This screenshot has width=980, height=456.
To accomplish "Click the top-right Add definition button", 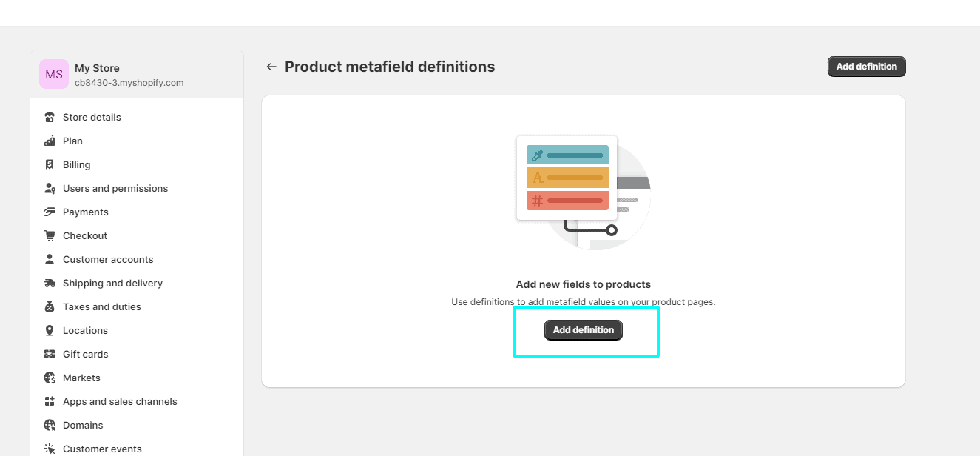I will 866,66.
